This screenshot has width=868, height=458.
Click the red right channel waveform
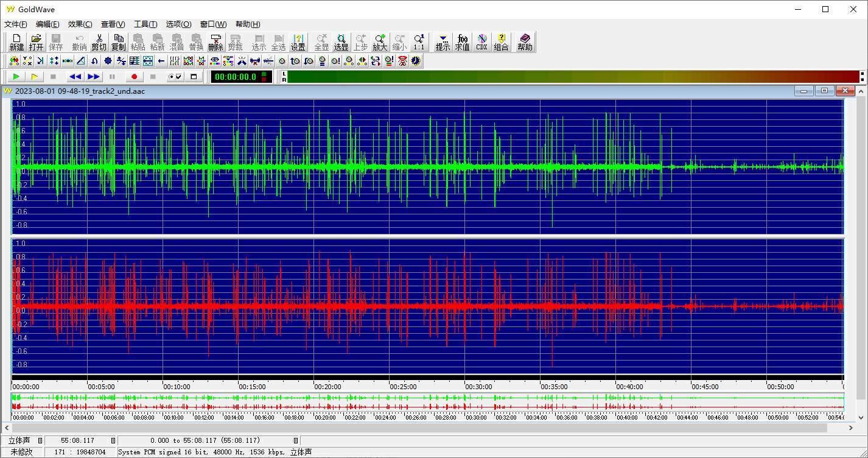tap(427, 306)
